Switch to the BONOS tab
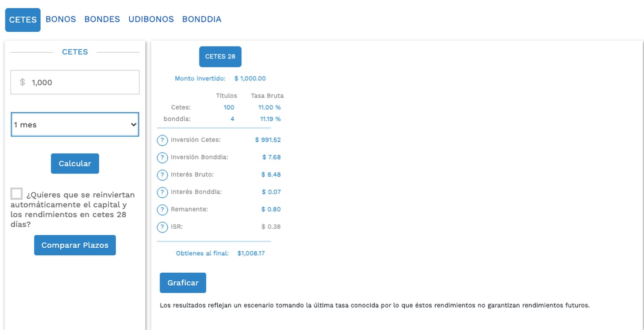The width and height of the screenshot is (644, 330). 61,19
